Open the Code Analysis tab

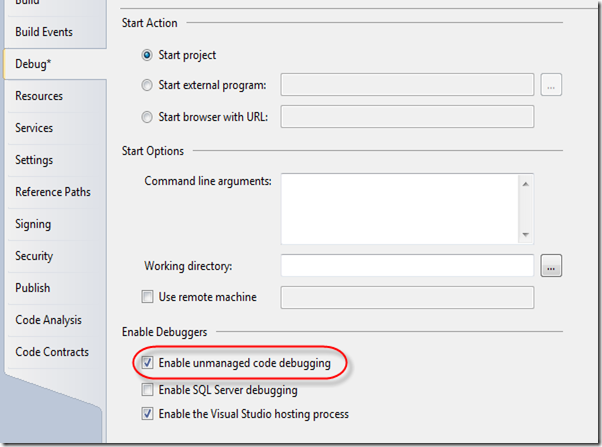pos(47,320)
